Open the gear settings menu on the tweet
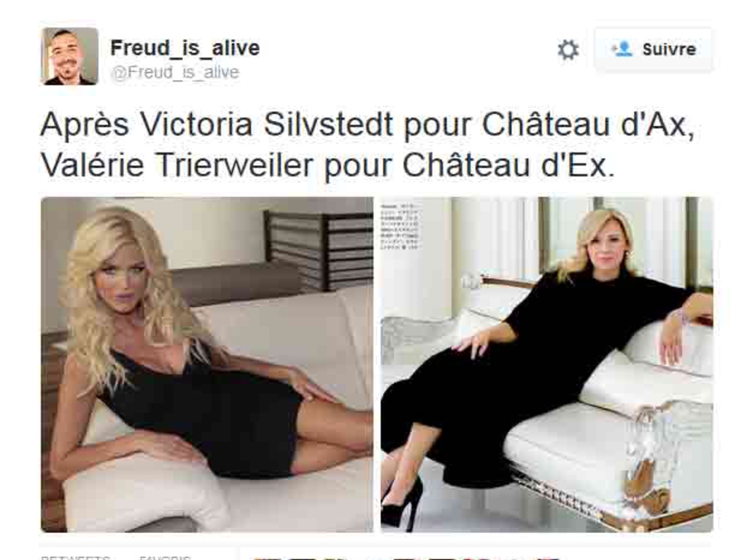Image resolution: width=747 pixels, height=560 pixels. [568, 50]
